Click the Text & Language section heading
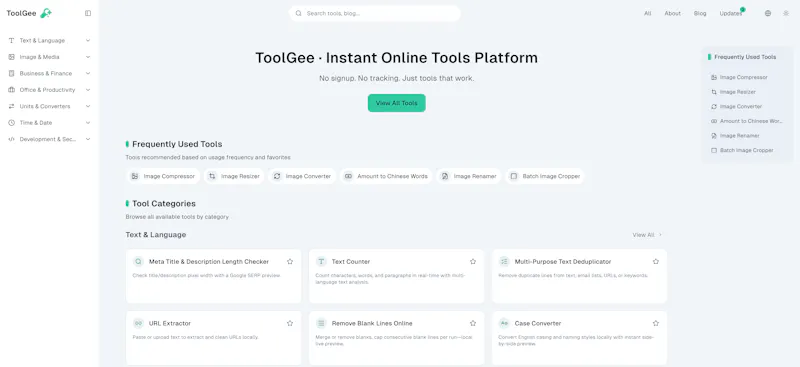The image size is (800, 367). 156,235
